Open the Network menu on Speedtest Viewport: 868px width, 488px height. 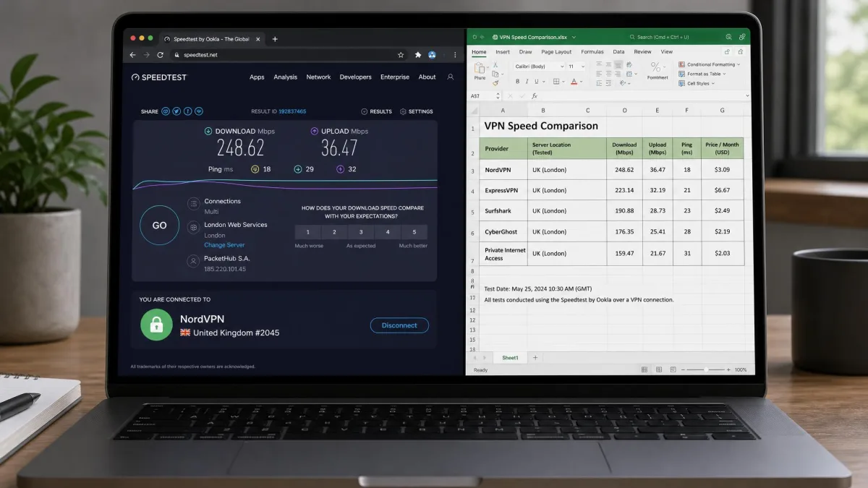(318, 77)
